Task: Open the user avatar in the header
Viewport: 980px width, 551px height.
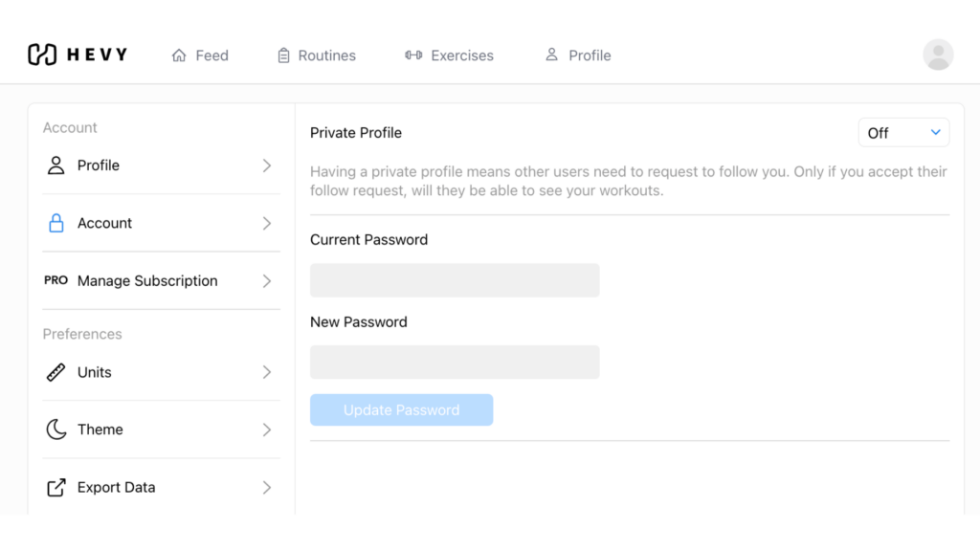Action: click(x=938, y=55)
